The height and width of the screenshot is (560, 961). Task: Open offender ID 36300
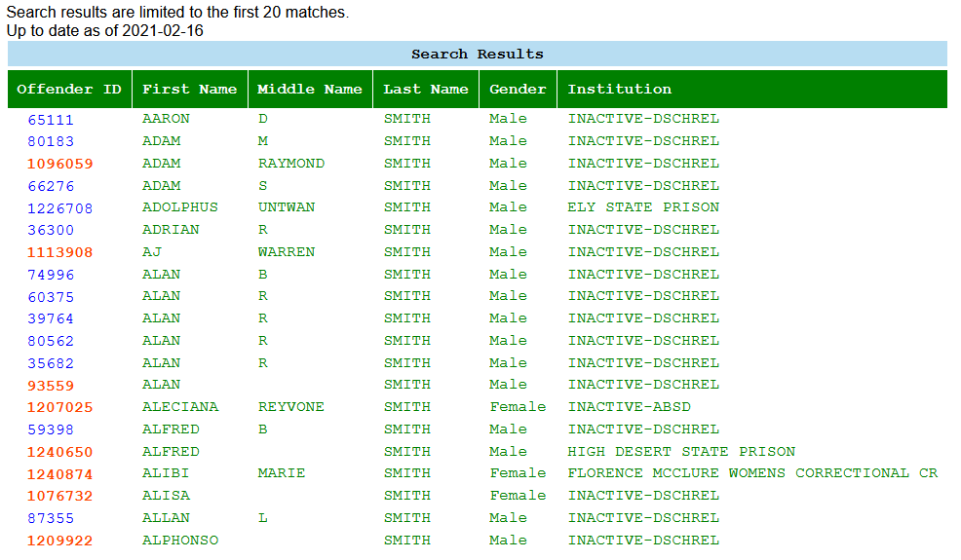[51, 231]
